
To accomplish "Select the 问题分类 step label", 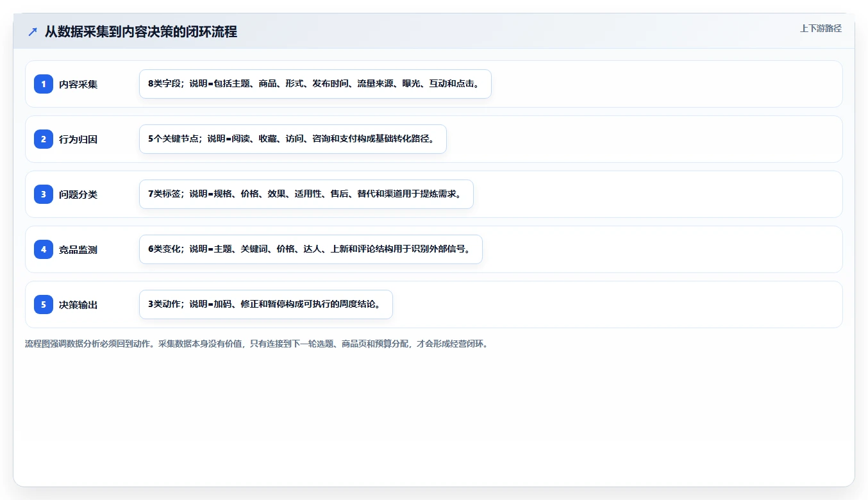I will (78, 194).
